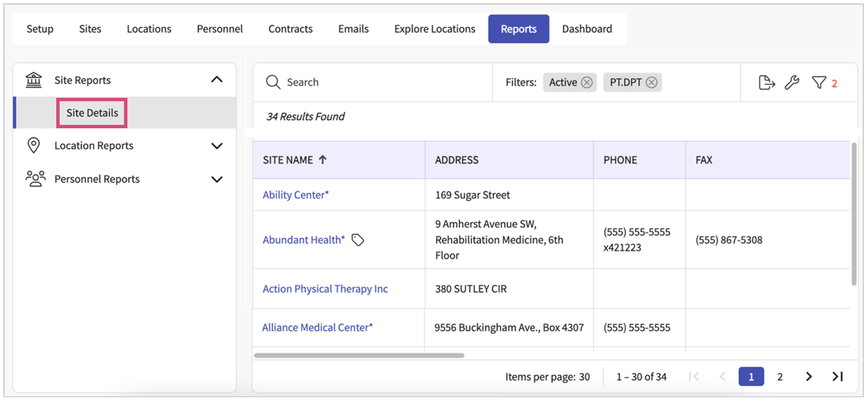Image resolution: width=868 pixels, height=402 pixels.
Task: Open the filter funnel icon
Action: click(x=819, y=83)
